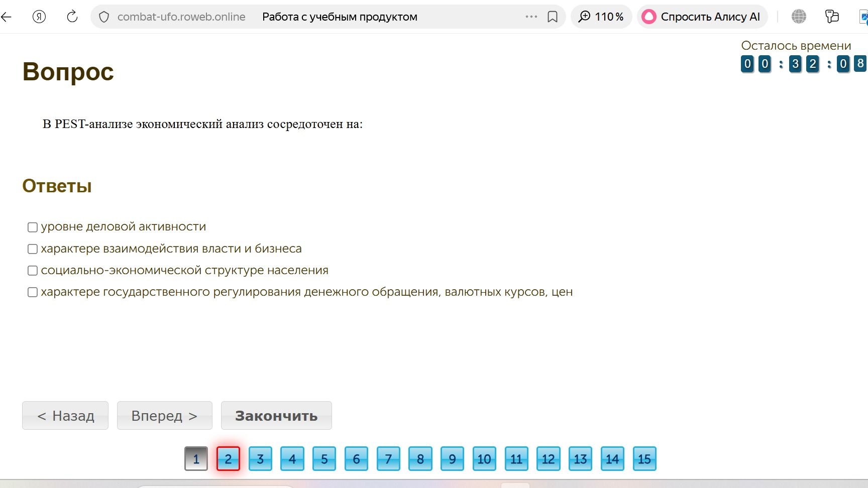Click the 'Вперед >' button

tap(165, 416)
